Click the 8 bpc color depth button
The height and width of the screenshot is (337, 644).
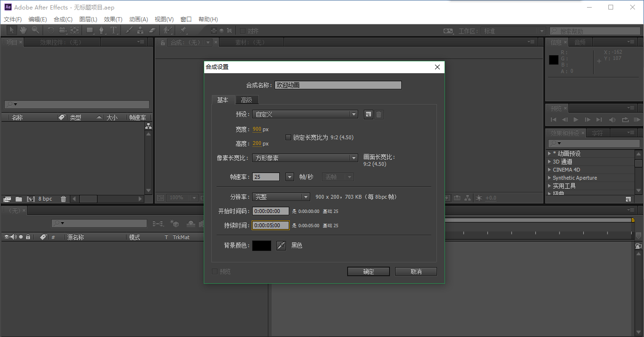click(x=46, y=199)
